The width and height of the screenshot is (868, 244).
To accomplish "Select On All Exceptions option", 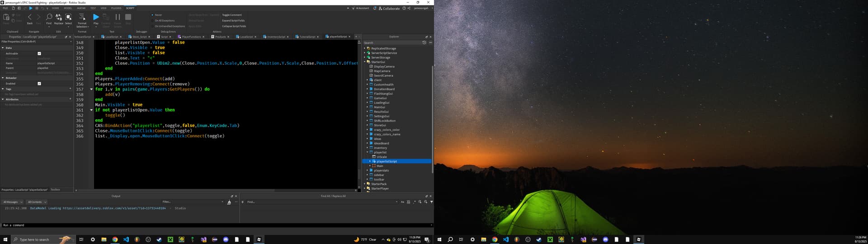I will (x=163, y=20).
